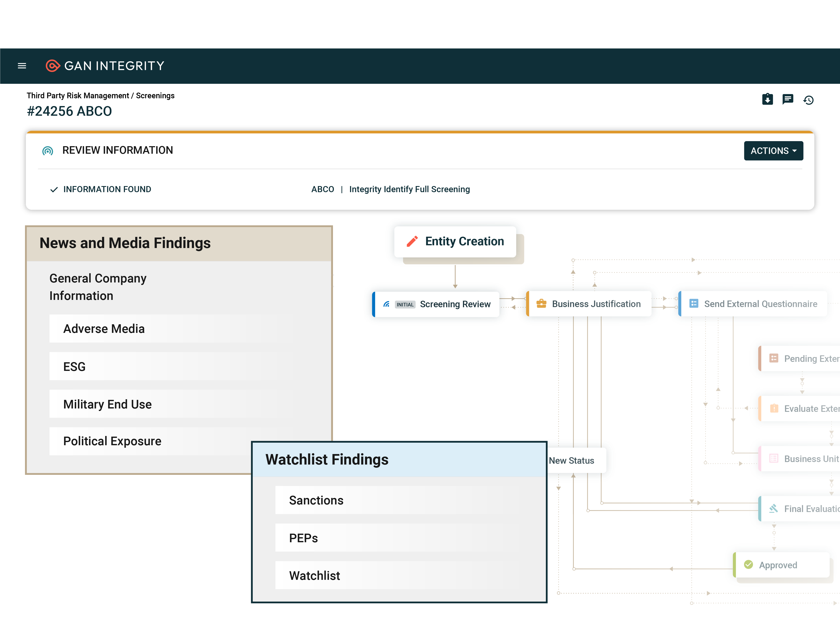Click the Approved green checkmark icon
The height and width of the screenshot is (621, 840).
(x=748, y=565)
